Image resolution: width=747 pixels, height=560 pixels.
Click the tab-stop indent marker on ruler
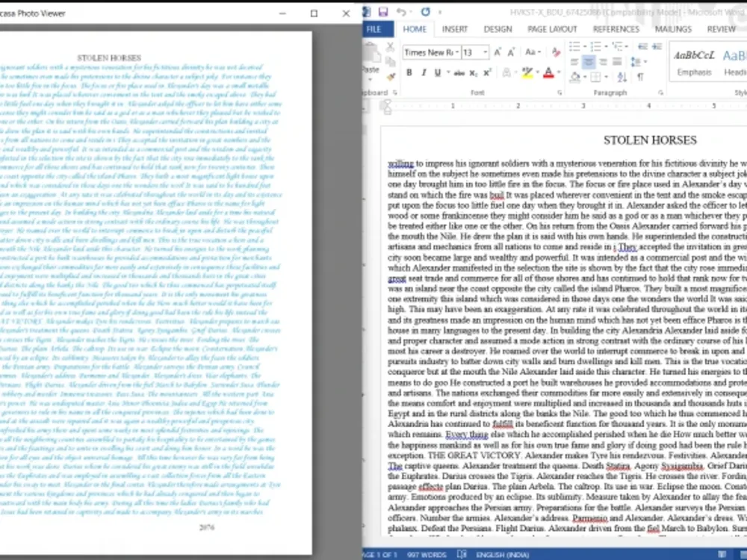coord(387,108)
